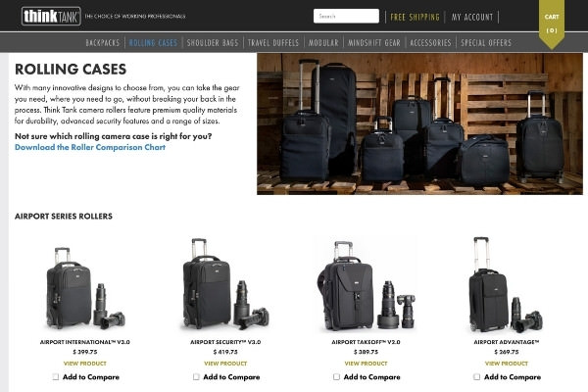Open the Airport TakeOff V2.0 product image
Image resolution: width=588 pixels, height=392 pixels.
tap(366, 286)
